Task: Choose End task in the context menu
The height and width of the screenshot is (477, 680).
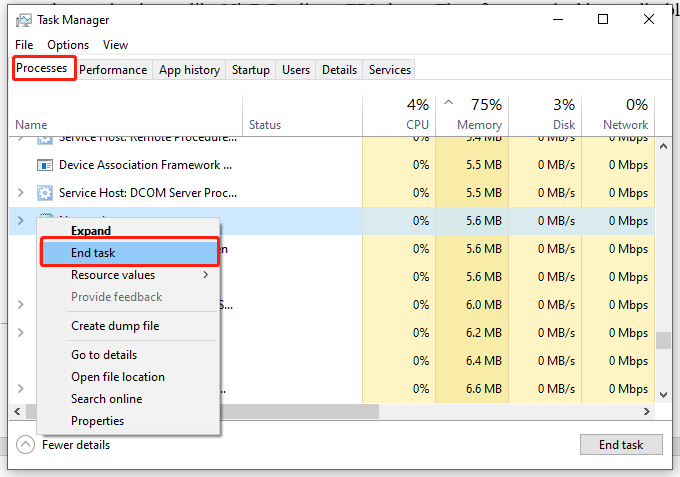Action: click(130, 252)
